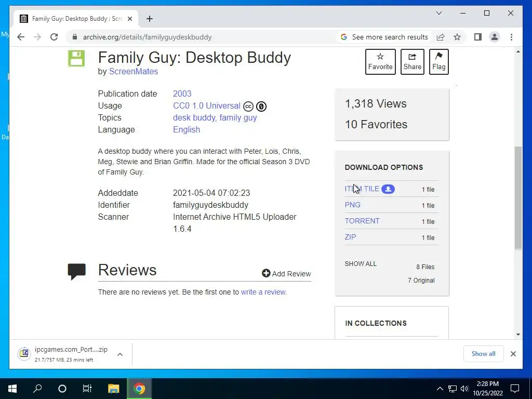Click Show all downloads button
532x399 pixels.
coord(484,354)
